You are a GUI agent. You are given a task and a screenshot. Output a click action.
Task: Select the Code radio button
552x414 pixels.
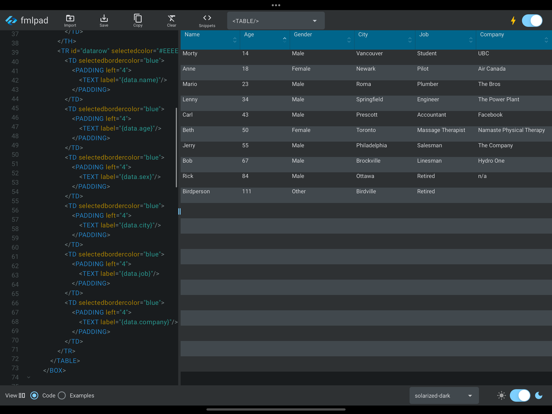[34, 396]
